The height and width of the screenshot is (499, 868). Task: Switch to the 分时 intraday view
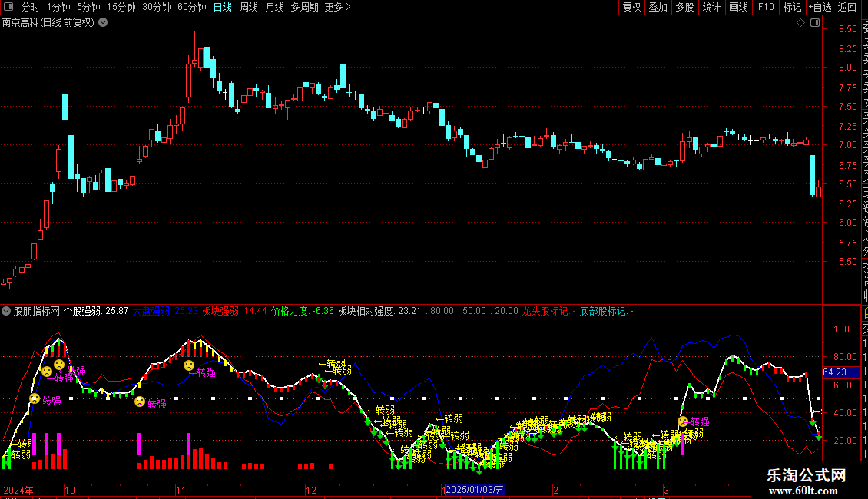[x=31, y=7]
